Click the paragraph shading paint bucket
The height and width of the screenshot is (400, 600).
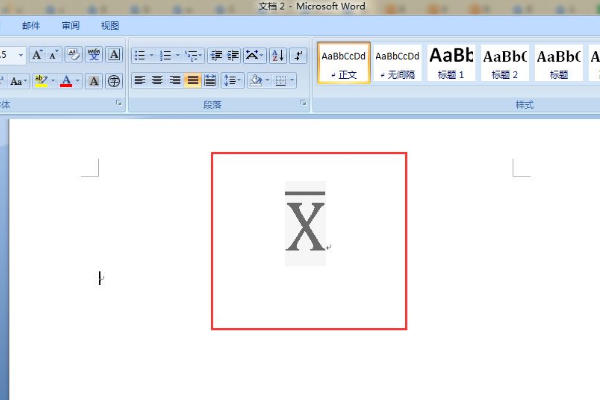[x=256, y=80]
